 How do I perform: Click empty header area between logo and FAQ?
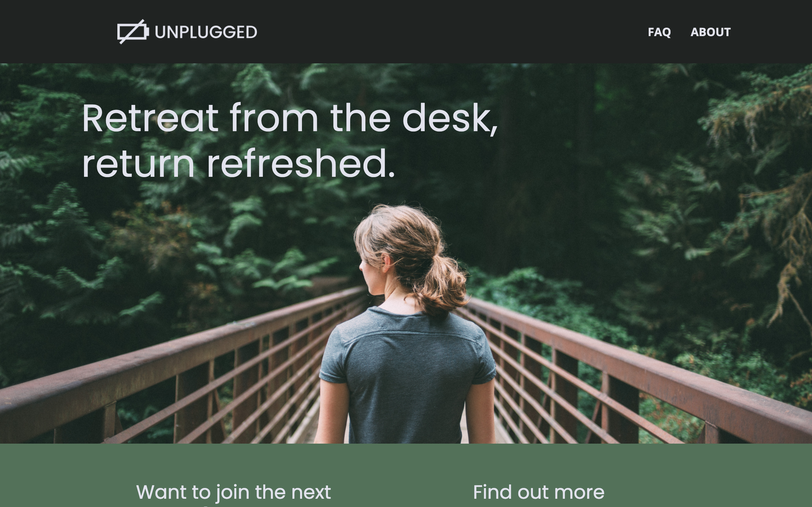coord(453,32)
